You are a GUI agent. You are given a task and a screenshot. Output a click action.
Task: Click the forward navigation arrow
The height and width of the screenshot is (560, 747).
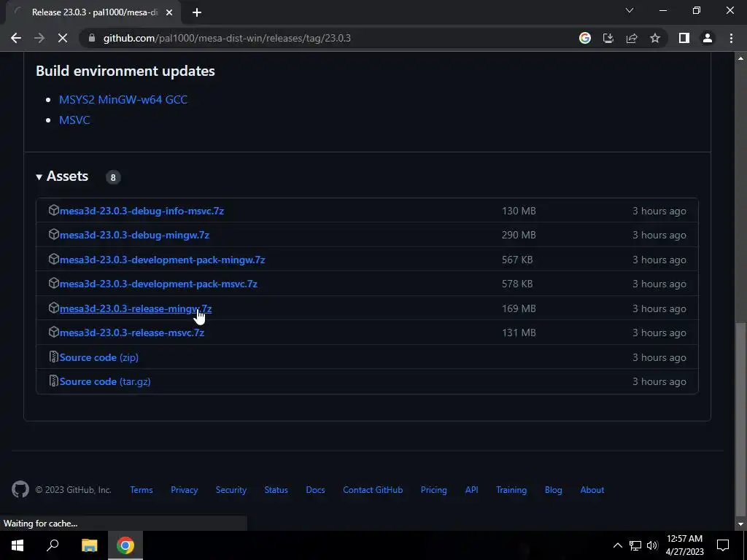39,38
